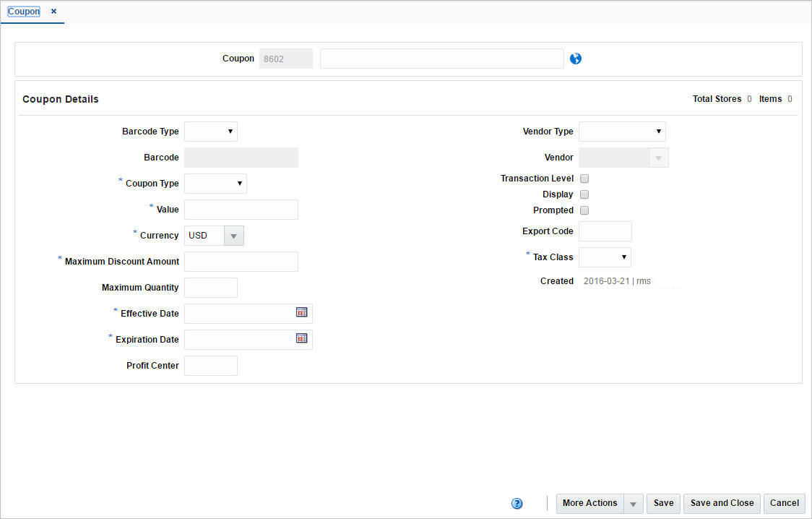
Task: Open Expiration Date calendar picker
Action: (301, 338)
